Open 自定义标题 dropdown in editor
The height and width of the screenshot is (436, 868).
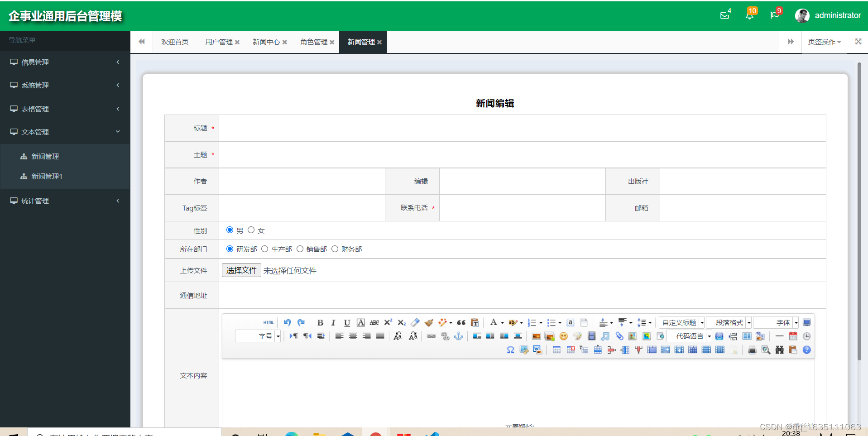[x=682, y=322]
